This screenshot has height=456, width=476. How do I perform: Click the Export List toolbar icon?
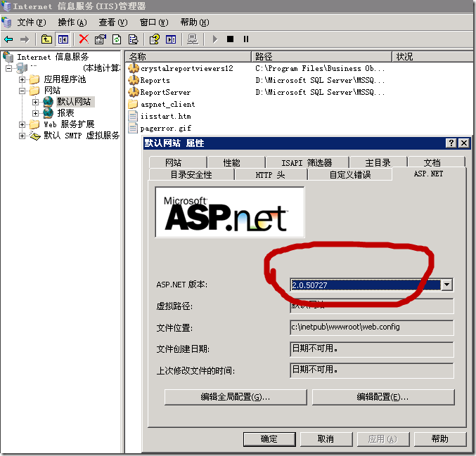point(133,39)
